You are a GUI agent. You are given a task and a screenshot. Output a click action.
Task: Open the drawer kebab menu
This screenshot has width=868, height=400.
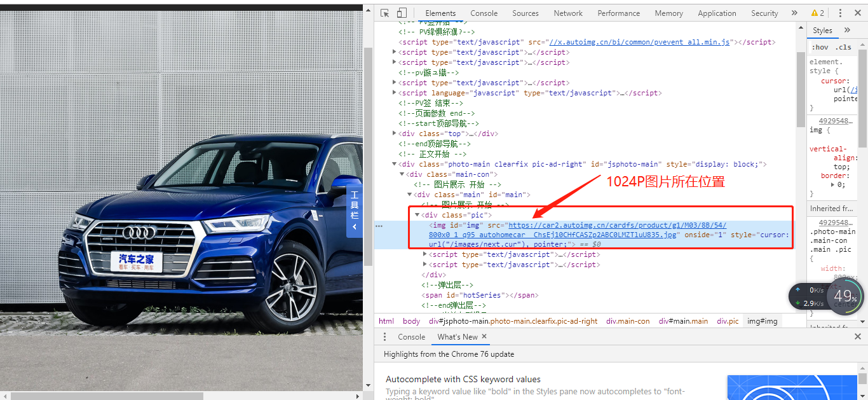(384, 337)
